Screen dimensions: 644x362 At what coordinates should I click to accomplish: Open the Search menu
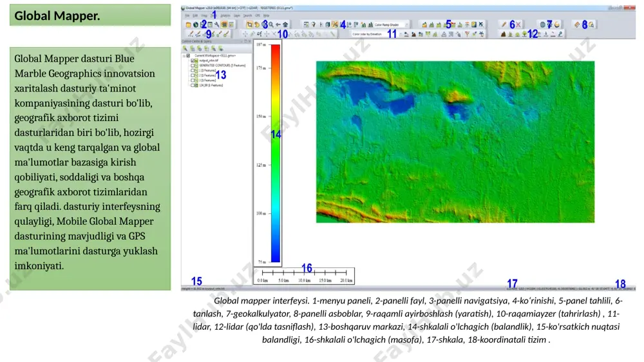coord(248,15)
